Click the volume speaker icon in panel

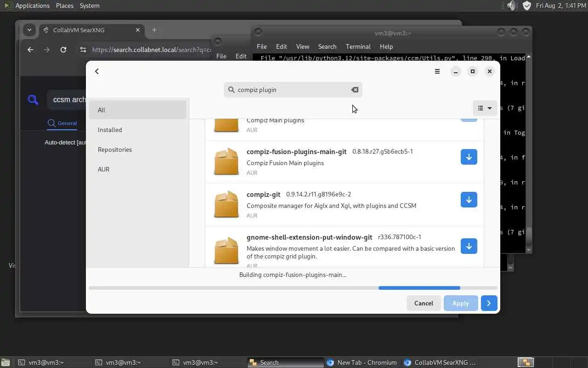pos(512,6)
